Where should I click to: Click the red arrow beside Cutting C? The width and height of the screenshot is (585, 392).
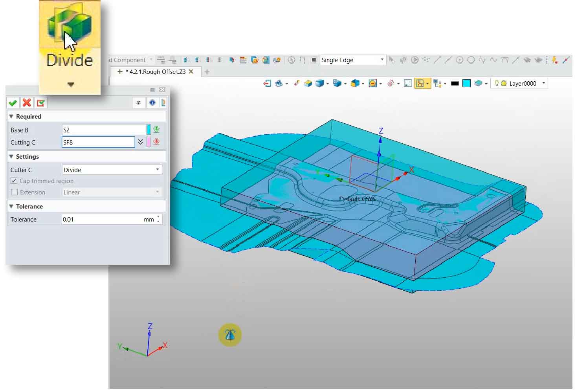tap(156, 142)
